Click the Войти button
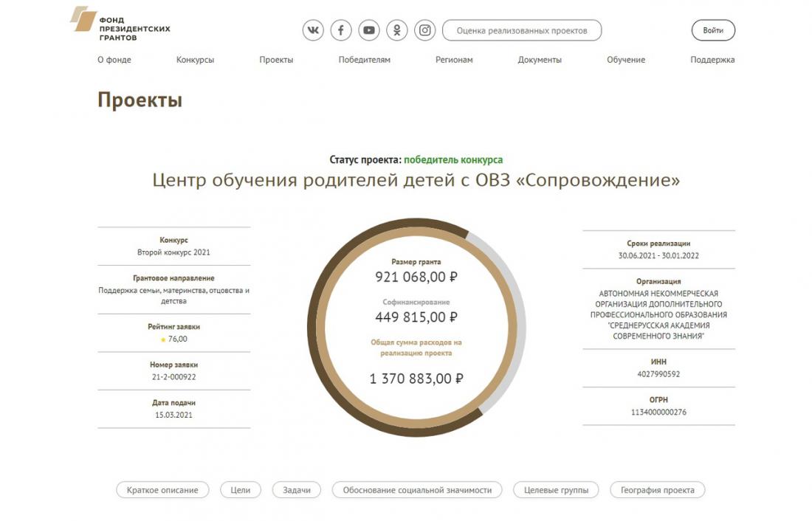The height and width of the screenshot is (521, 812). (x=713, y=30)
